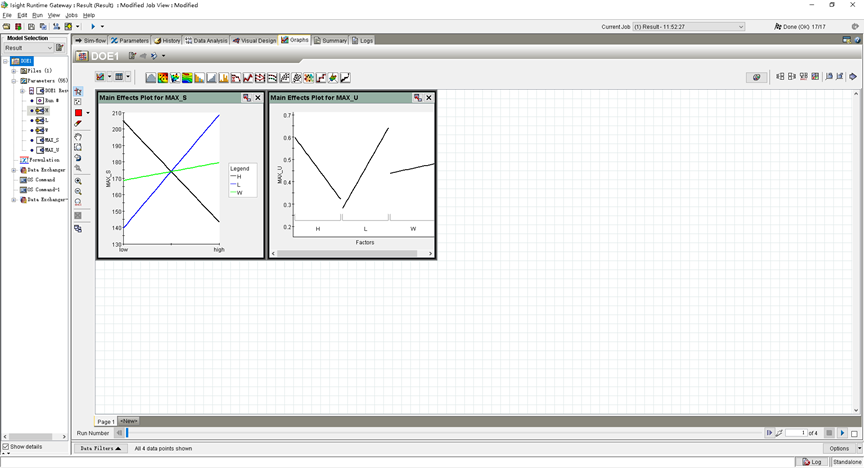Image resolution: width=864 pixels, height=468 pixels.
Task: Collapse the Parameters tree node
Action: click(14, 81)
